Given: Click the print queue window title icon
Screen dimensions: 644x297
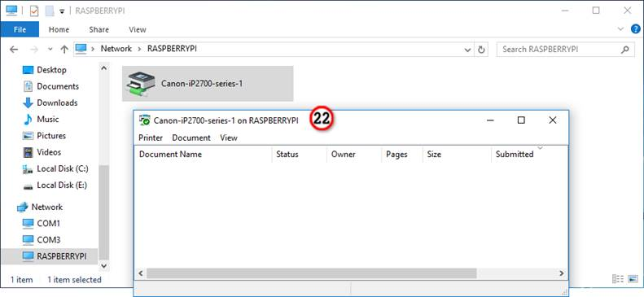Looking at the screenshot, I should [x=145, y=120].
